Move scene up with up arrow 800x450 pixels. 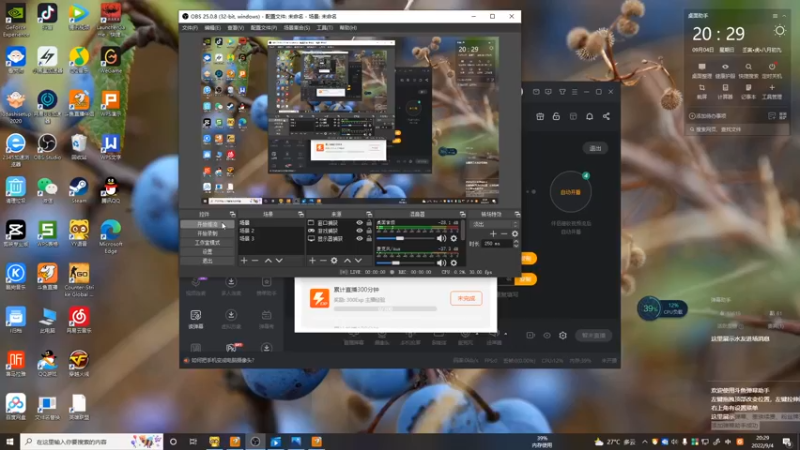pos(268,261)
